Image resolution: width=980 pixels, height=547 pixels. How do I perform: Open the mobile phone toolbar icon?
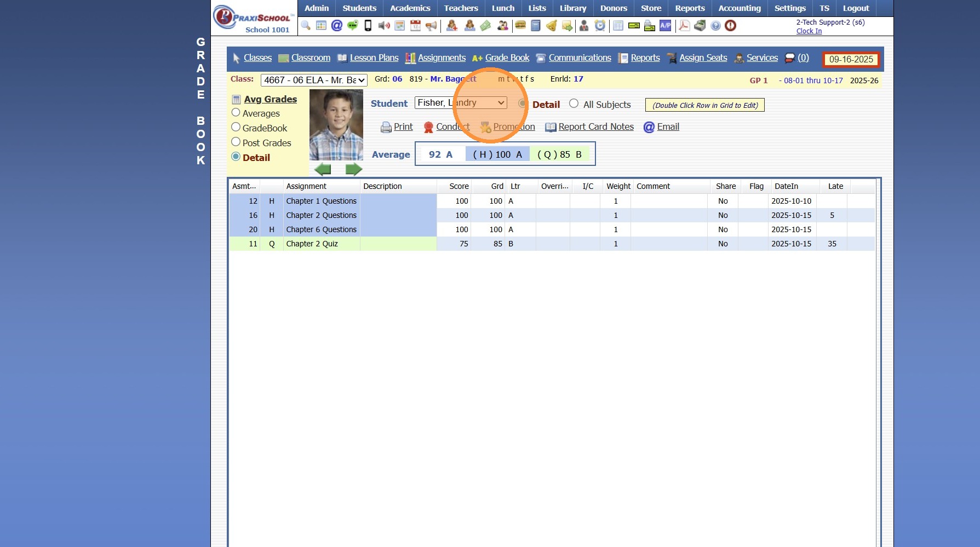pos(368,26)
